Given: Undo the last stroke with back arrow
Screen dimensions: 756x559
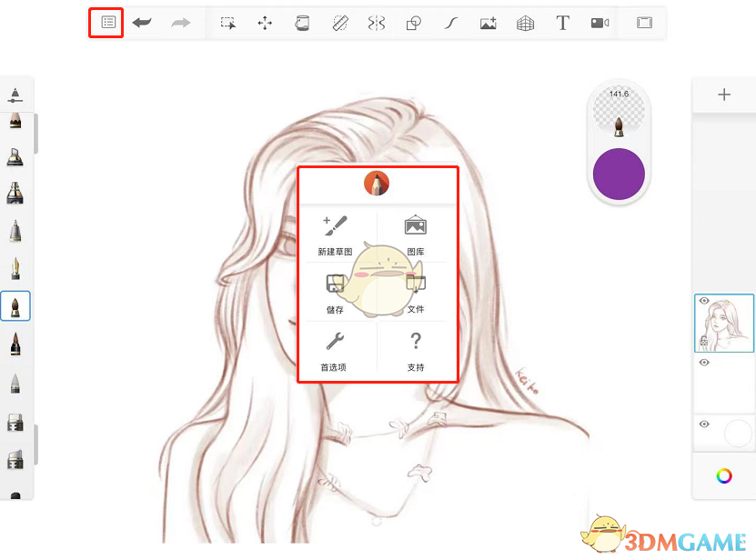Looking at the screenshot, I should 142,23.
